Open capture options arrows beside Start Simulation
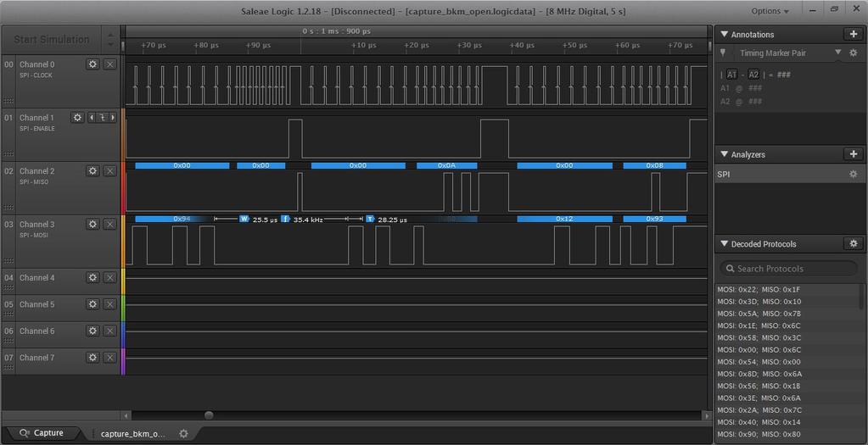The height and width of the screenshot is (445, 868). coord(110,39)
